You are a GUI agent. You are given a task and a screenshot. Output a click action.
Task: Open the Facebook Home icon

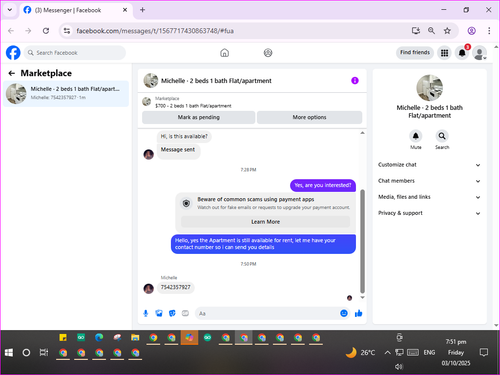click(x=225, y=53)
